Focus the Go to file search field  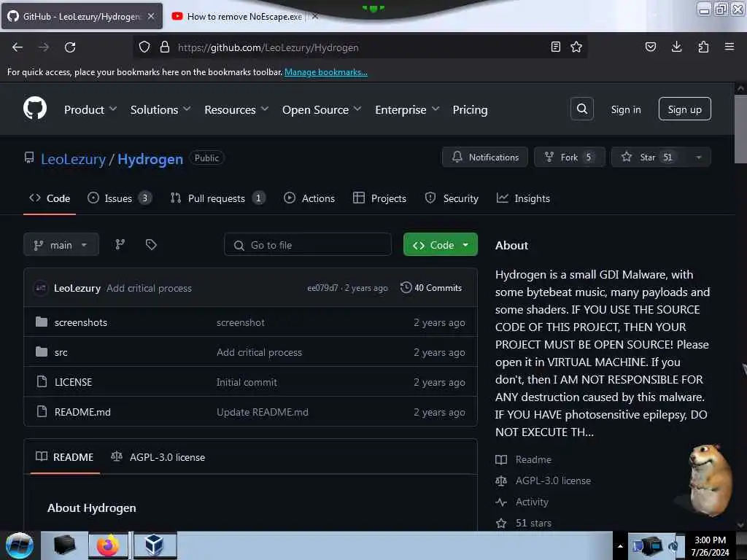pyautogui.click(x=308, y=245)
